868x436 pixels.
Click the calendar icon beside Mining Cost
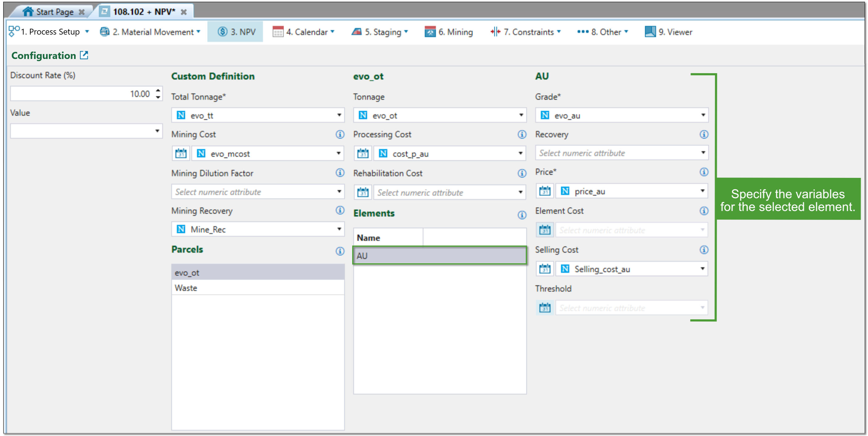pos(181,154)
